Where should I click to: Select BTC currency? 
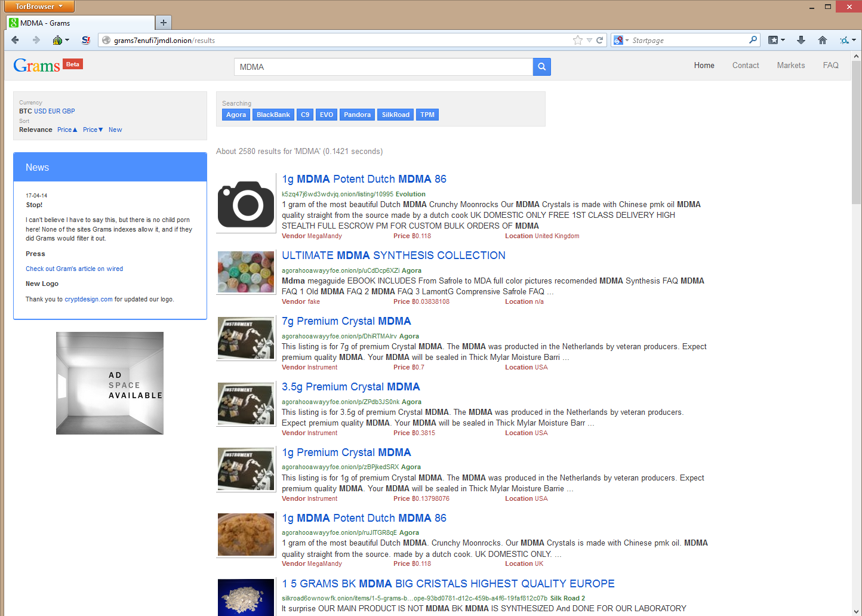[x=25, y=111]
